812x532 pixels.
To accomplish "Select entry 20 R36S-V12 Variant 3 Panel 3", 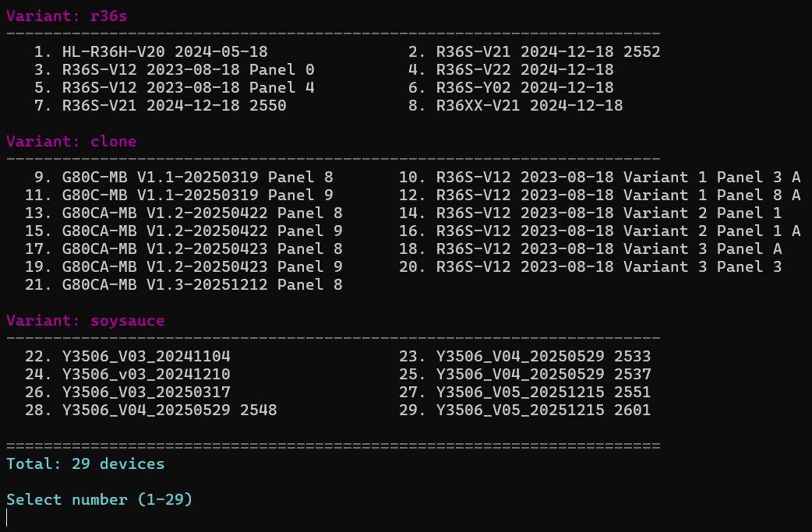I will [590, 266].
